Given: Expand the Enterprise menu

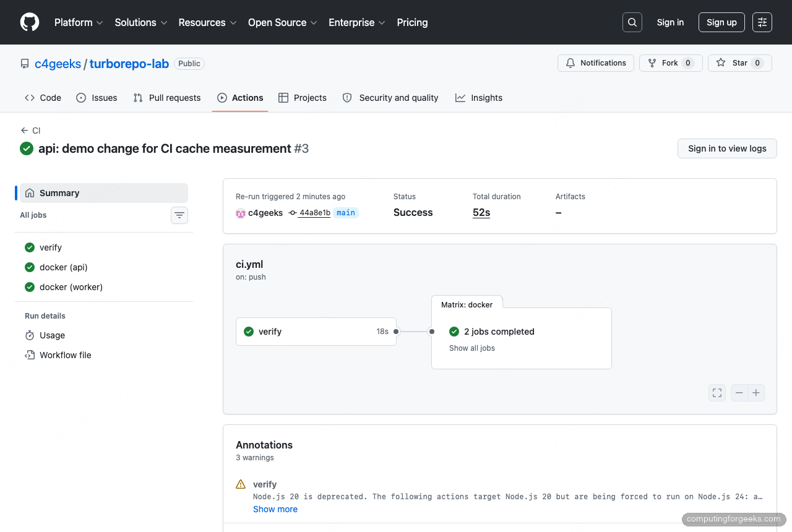Looking at the screenshot, I should coord(356,22).
